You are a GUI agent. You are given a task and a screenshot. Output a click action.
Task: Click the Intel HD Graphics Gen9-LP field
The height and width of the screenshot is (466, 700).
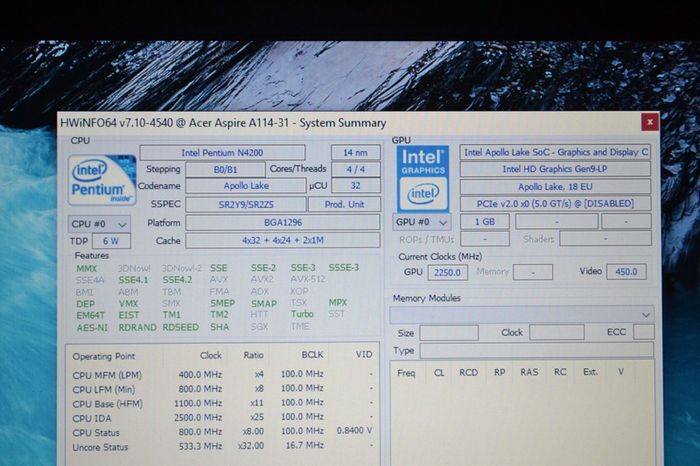point(555,169)
